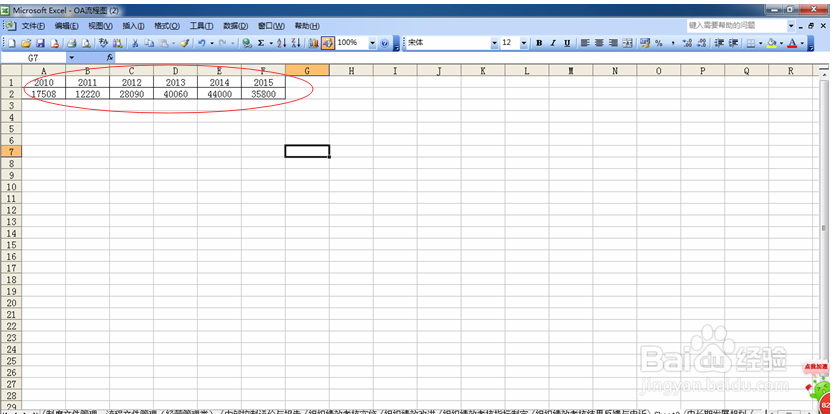The width and height of the screenshot is (835, 414).
Task: Toggle the highlighted Drawing toolbar button
Action: pyautogui.click(x=328, y=43)
